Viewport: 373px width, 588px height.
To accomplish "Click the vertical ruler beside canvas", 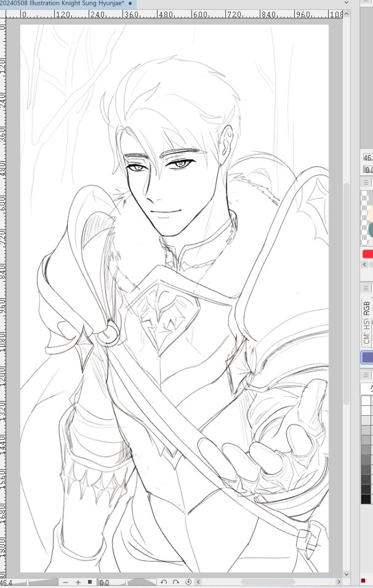I will pyautogui.click(x=3, y=298).
